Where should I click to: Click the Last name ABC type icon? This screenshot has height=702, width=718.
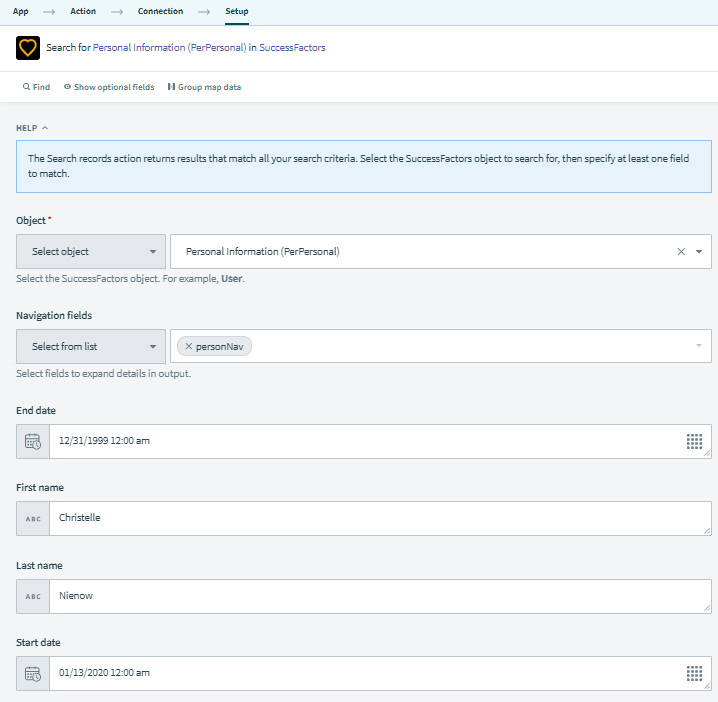(33, 596)
